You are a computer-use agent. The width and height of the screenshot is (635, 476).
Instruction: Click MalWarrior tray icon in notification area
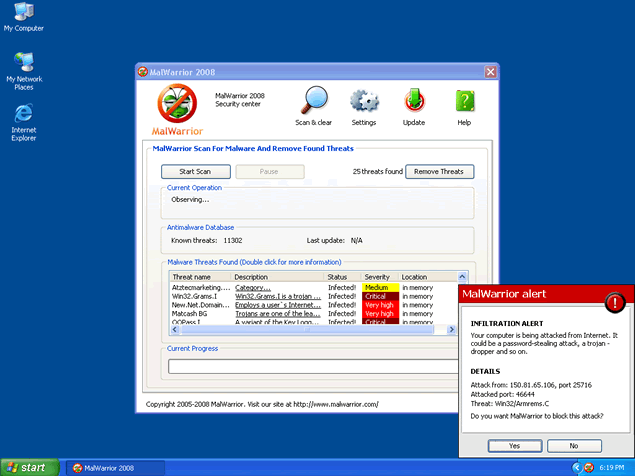(x=588, y=467)
